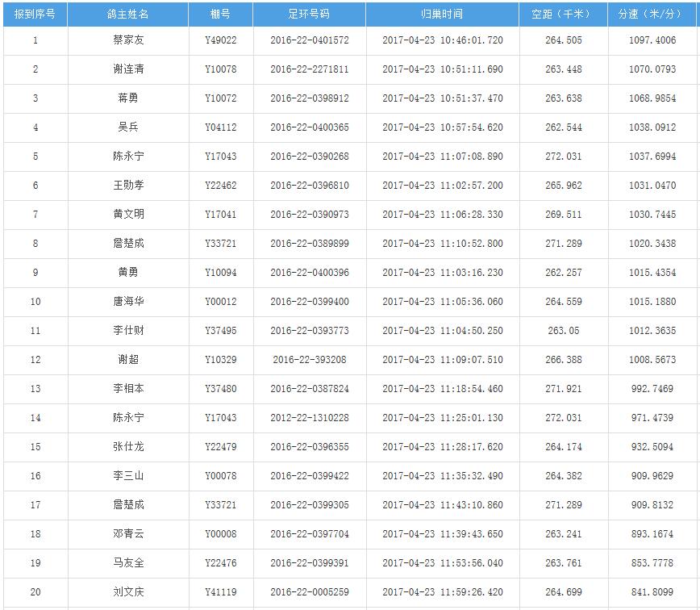Select the distance value 263.05
Viewport: 700px width, 610px height.
(563, 331)
